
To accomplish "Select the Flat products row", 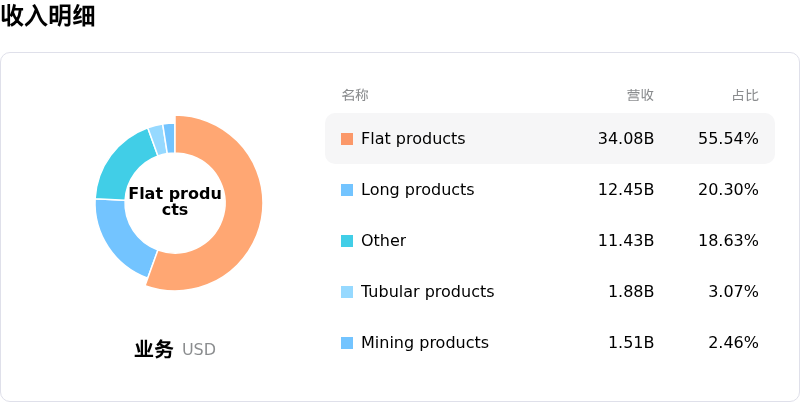I will click(550, 139).
